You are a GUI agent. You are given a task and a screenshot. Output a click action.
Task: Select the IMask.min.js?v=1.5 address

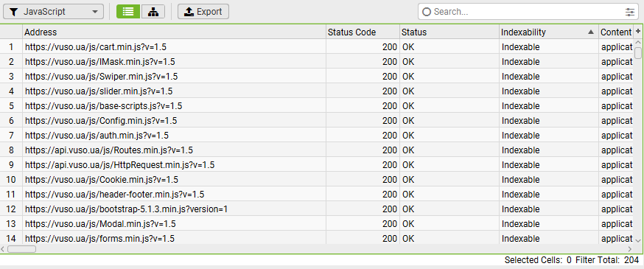click(100, 62)
